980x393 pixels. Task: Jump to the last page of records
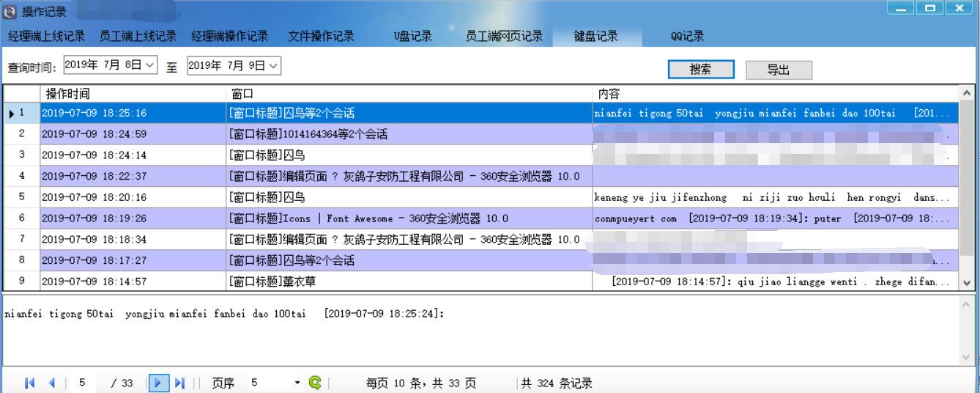point(179,383)
